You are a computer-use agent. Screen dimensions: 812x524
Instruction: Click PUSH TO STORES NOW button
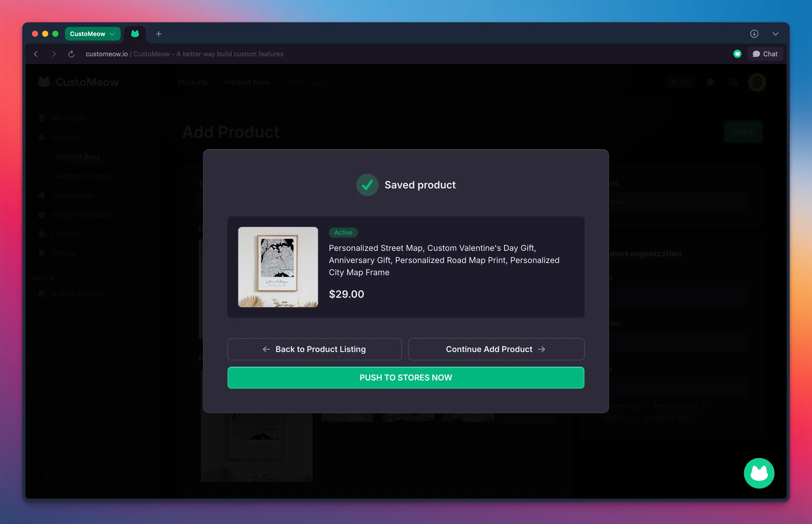pos(406,377)
